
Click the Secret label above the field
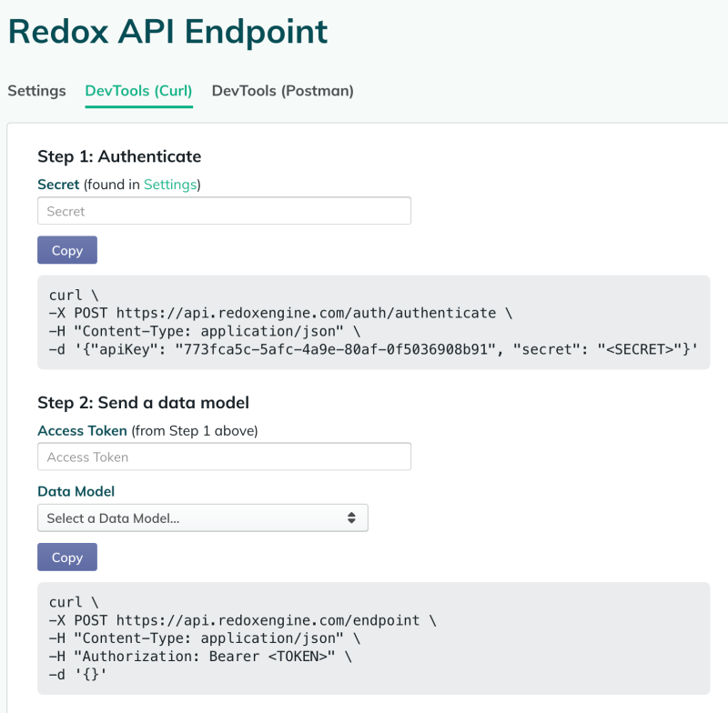tap(58, 185)
